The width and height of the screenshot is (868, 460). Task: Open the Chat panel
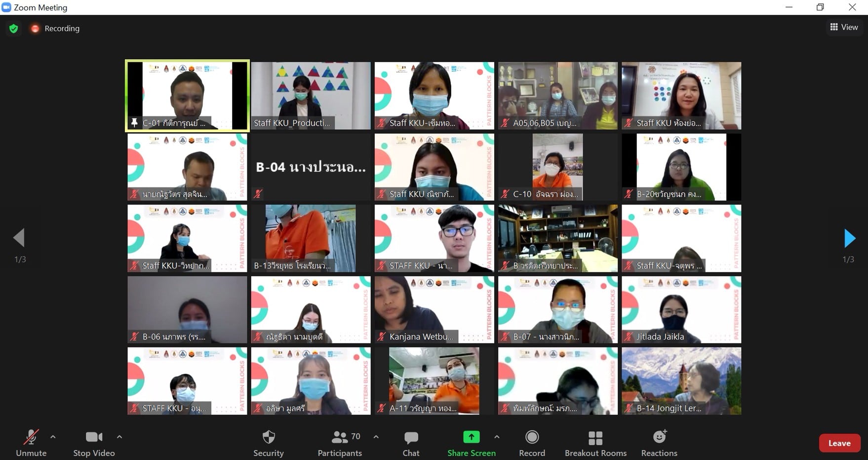point(410,443)
